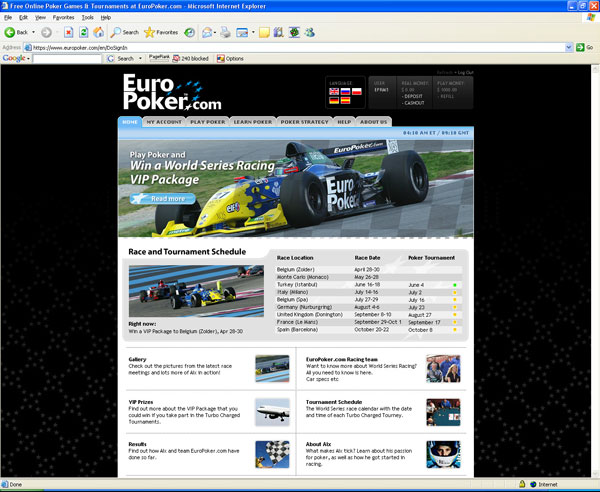This screenshot has height=492, width=600.
Task: Refresh the page using the toolbar Refresh icon
Action: tap(83, 33)
